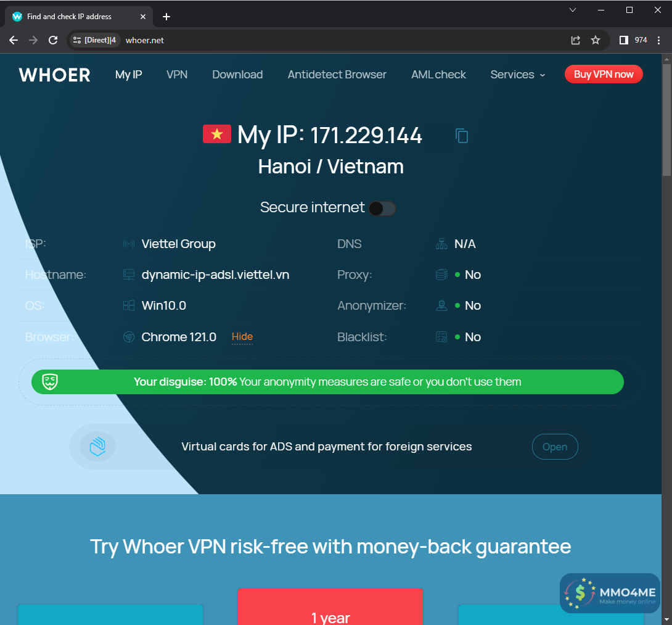This screenshot has height=625, width=672.
Task: Click the WHOER logo
Action: pyautogui.click(x=54, y=75)
